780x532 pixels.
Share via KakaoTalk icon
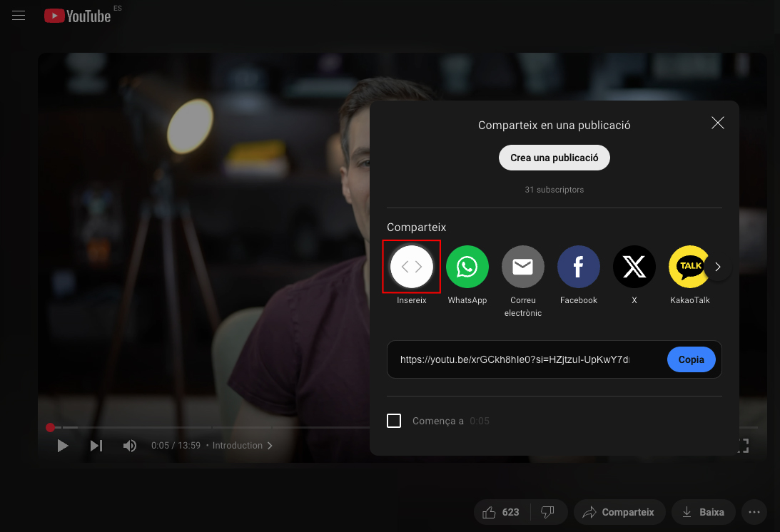coord(689,267)
